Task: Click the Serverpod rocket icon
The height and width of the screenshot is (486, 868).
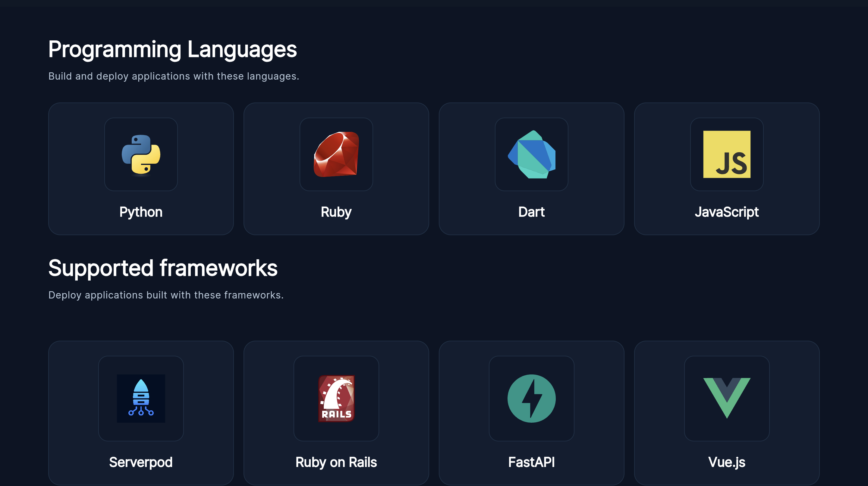Action: [x=141, y=398]
